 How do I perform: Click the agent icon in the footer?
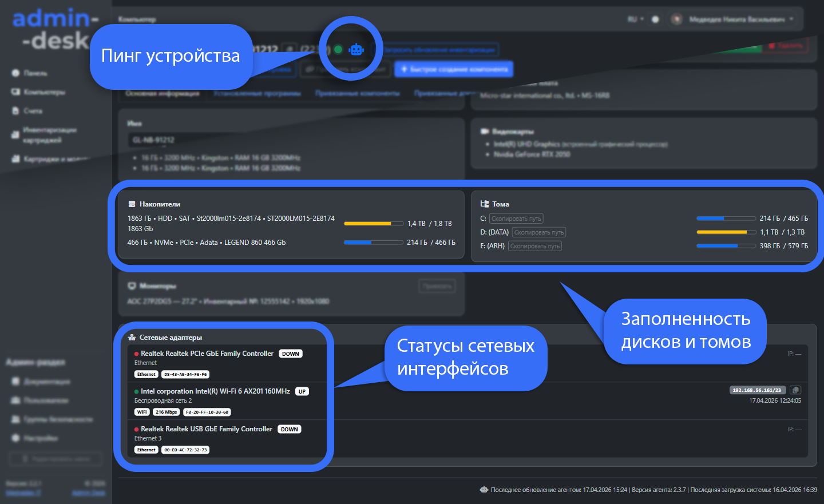[484, 490]
